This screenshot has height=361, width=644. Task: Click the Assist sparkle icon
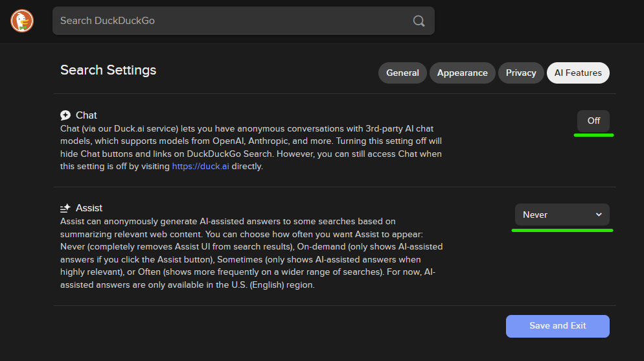(x=65, y=208)
